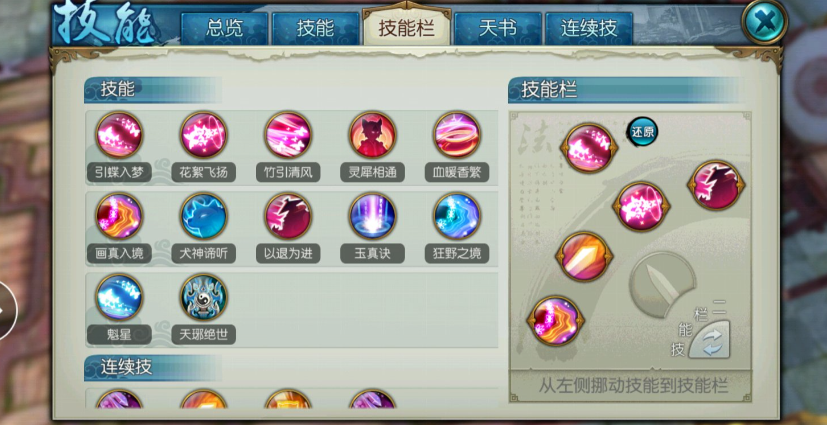The image size is (827, 425).
Task: Pick the 血暖香繁 skill icon
Action: [x=457, y=134]
